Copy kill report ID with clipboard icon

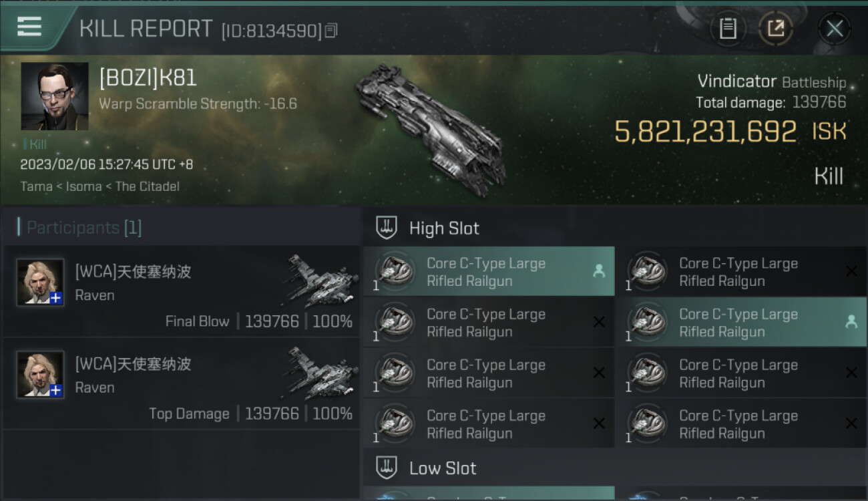tap(332, 30)
